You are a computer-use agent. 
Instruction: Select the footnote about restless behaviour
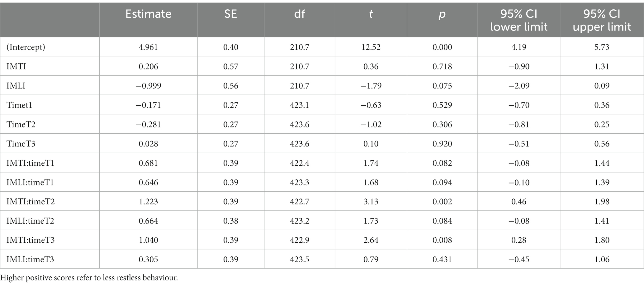pyautogui.click(x=89, y=278)
